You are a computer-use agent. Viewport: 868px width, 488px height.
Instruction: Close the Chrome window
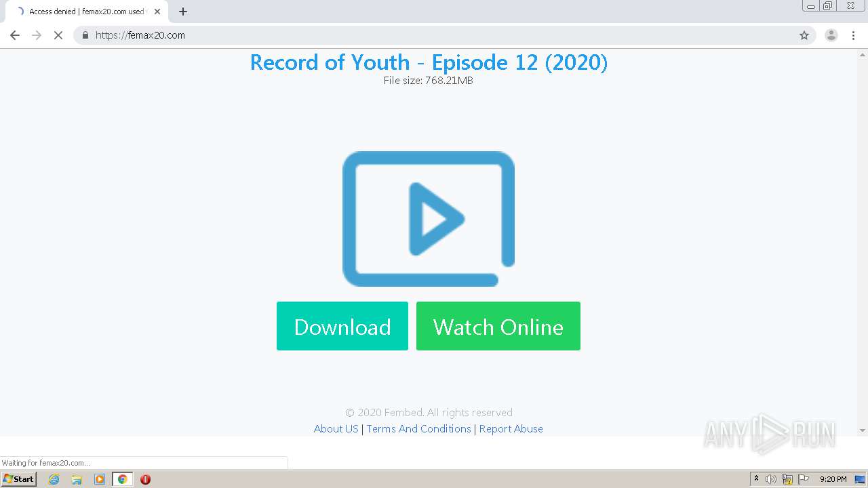[850, 6]
